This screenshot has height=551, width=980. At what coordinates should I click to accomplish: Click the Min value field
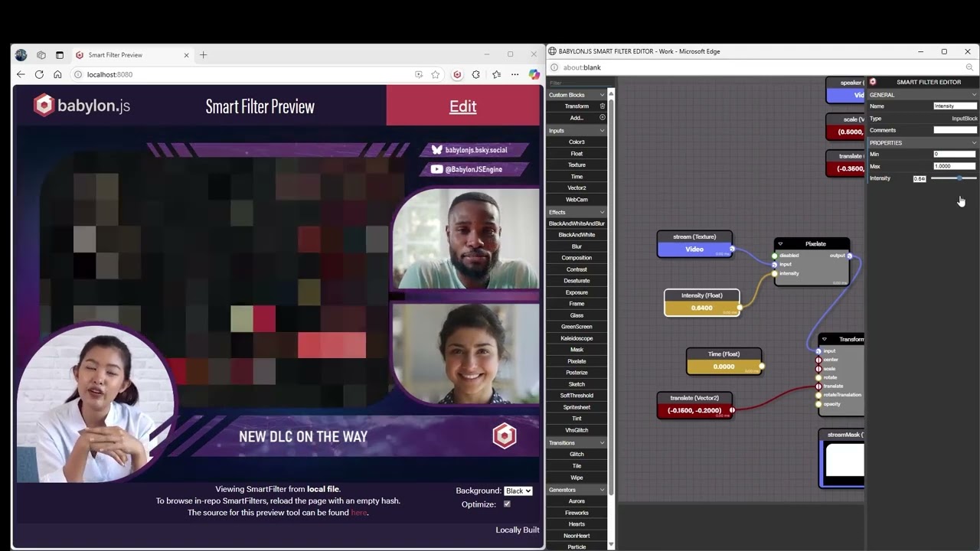point(955,155)
